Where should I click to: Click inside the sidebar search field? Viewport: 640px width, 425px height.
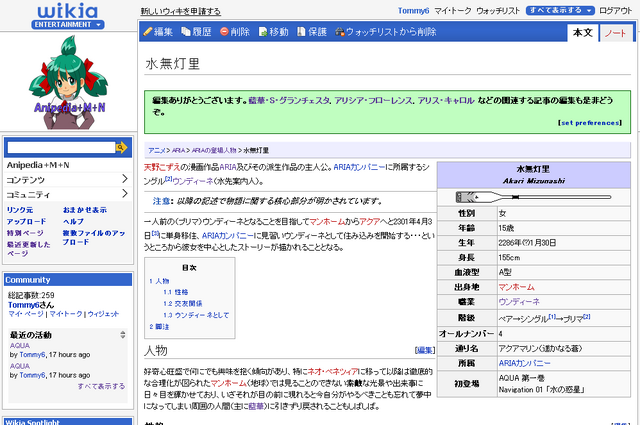pyautogui.click(x=61, y=147)
